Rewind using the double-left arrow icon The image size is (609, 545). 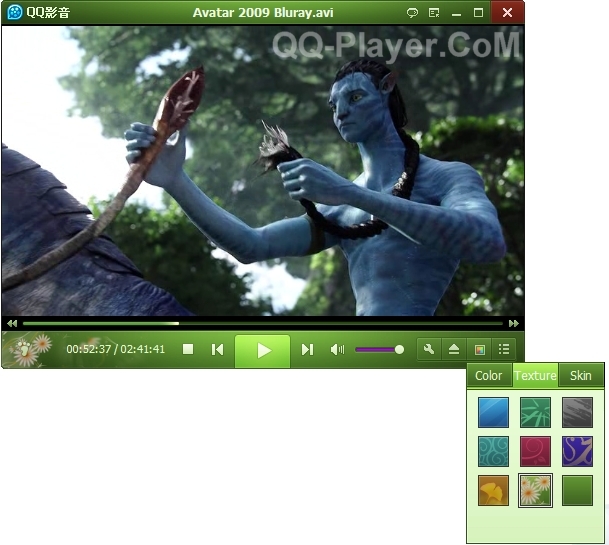(12, 323)
